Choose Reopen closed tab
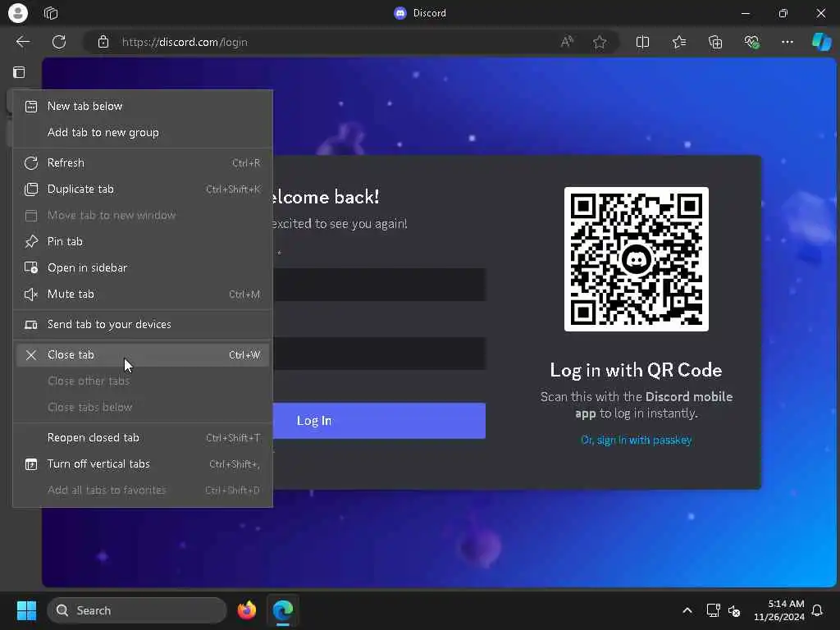The height and width of the screenshot is (630, 840). 143,438
